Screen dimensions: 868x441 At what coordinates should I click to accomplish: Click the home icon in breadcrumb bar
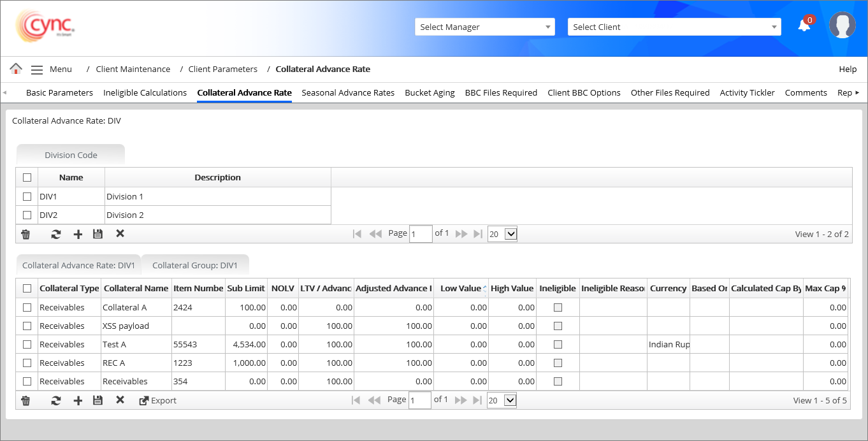(16, 69)
